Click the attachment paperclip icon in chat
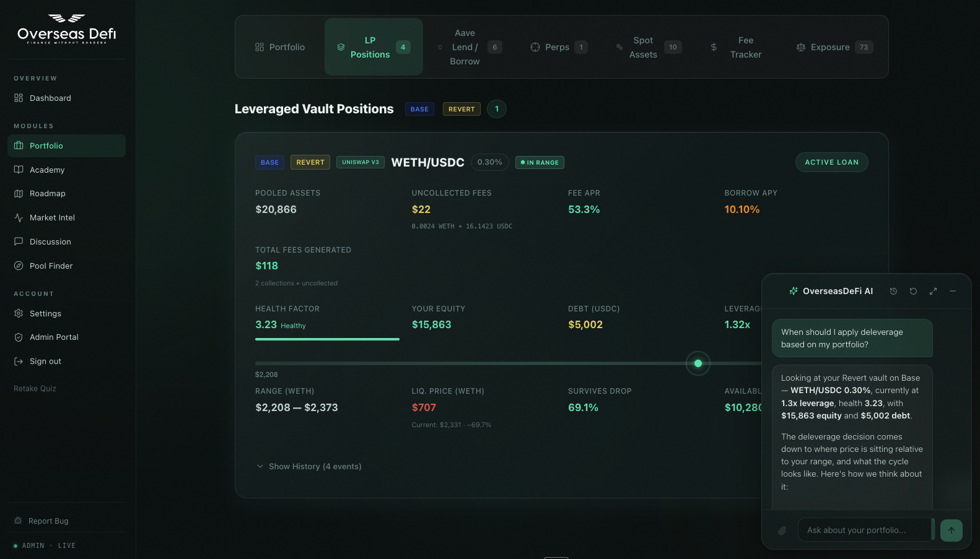The width and height of the screenshot is (980, 559). [x=782, y=531]
